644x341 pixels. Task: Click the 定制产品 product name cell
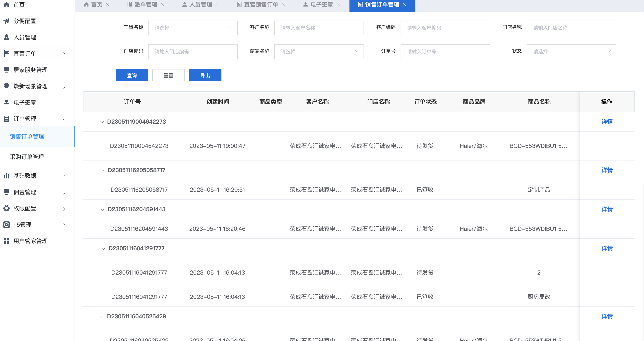(x=539, y=190)
